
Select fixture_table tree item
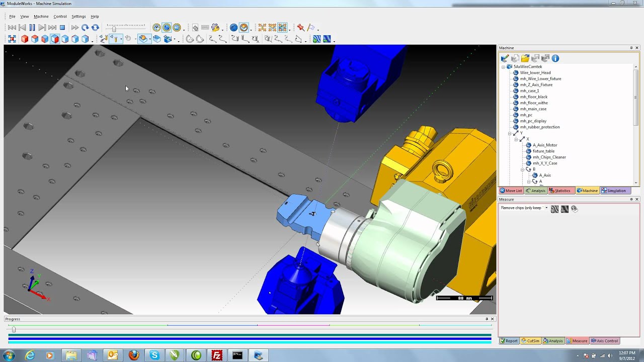click(543, 151)
